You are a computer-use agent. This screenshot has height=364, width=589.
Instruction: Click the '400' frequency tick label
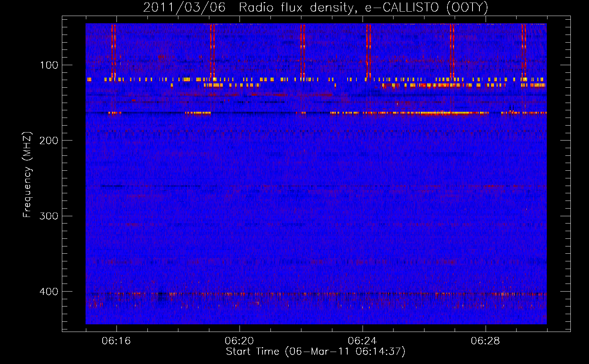coord(49,292)
